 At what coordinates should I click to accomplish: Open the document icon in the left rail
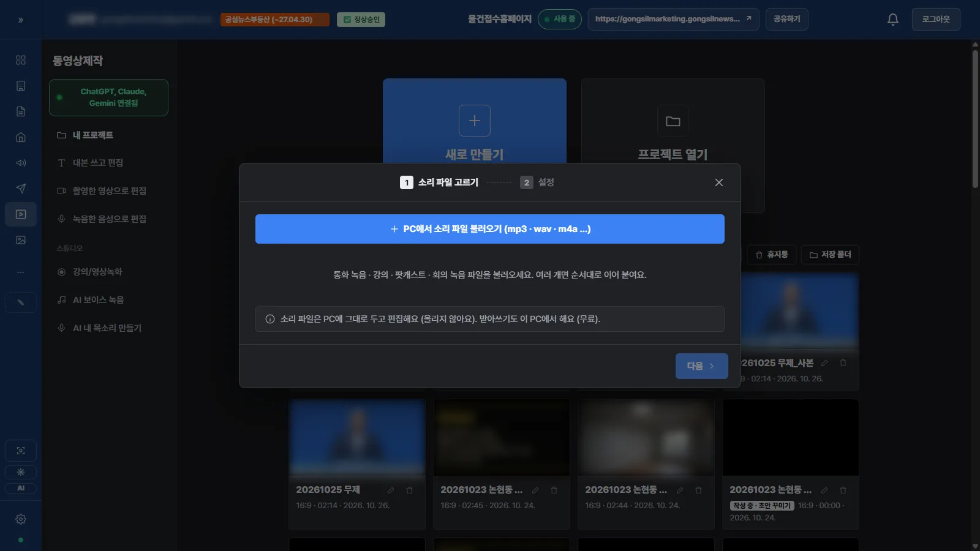tap(21, 111)
